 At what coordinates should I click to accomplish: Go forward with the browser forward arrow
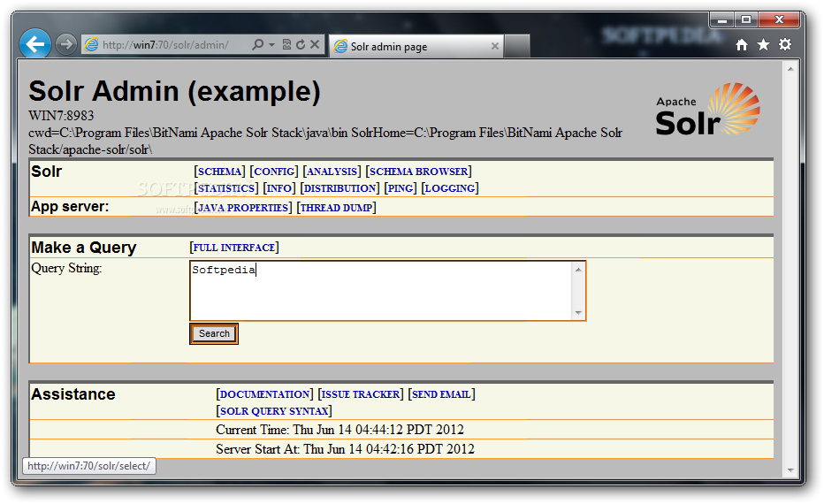click(65, 45)
